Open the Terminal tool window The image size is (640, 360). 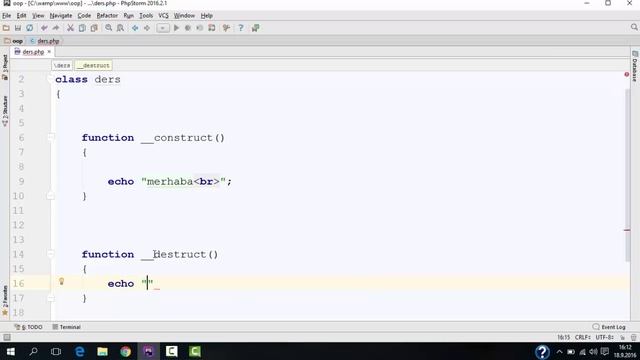[67, 327]
